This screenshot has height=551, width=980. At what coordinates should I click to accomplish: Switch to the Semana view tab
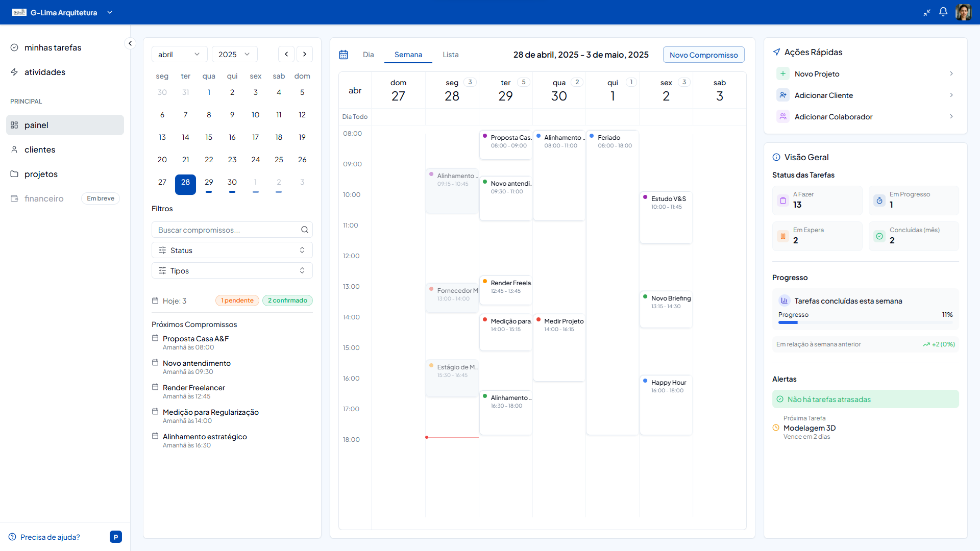click(x=408, y=55)
